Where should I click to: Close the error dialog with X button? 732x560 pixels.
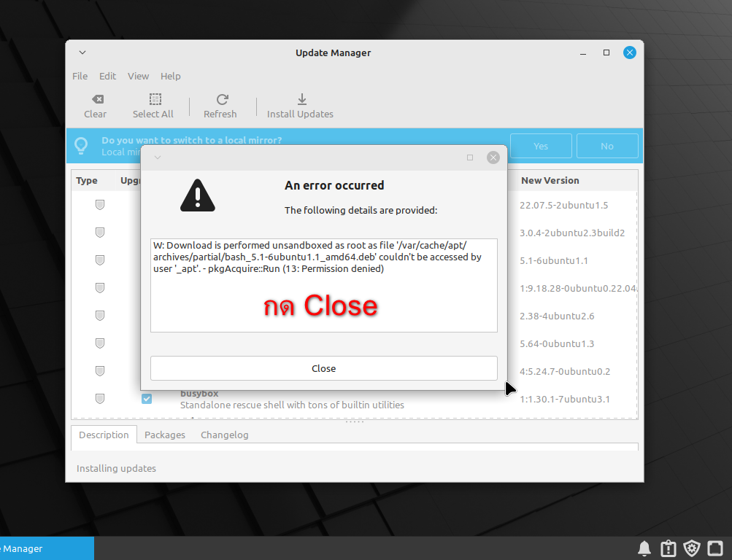(x=493, y=157)
